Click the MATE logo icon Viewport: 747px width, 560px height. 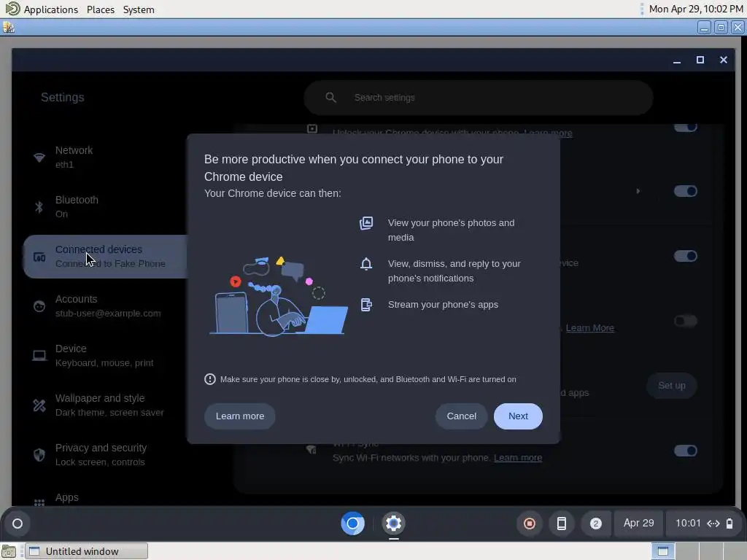(x=12, y=9)
